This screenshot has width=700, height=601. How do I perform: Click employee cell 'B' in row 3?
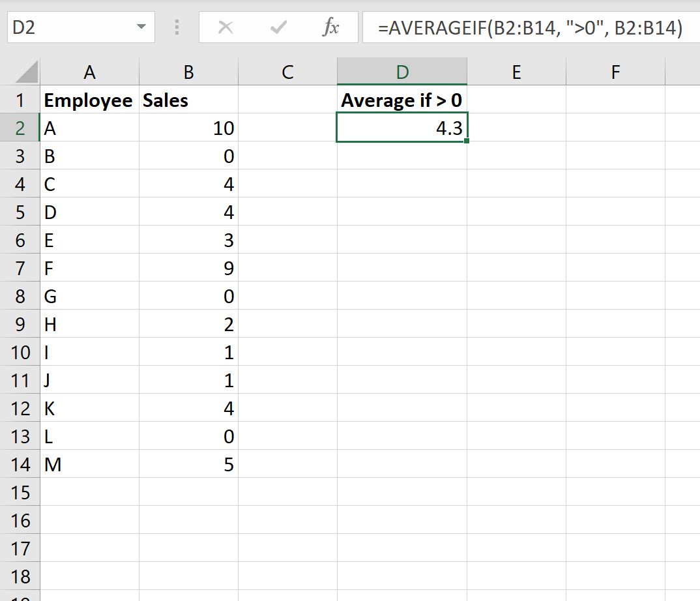tap(90, 156)
